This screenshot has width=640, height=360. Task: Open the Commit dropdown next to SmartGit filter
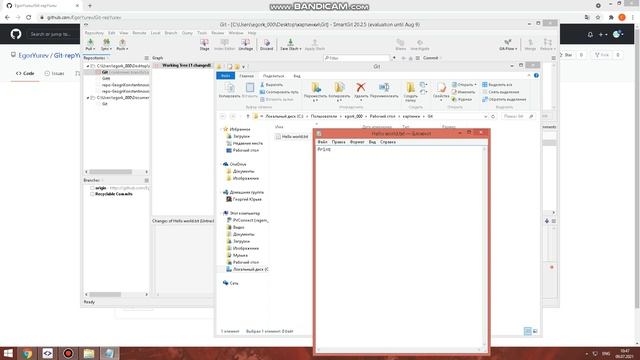click(x=431, y=58)
